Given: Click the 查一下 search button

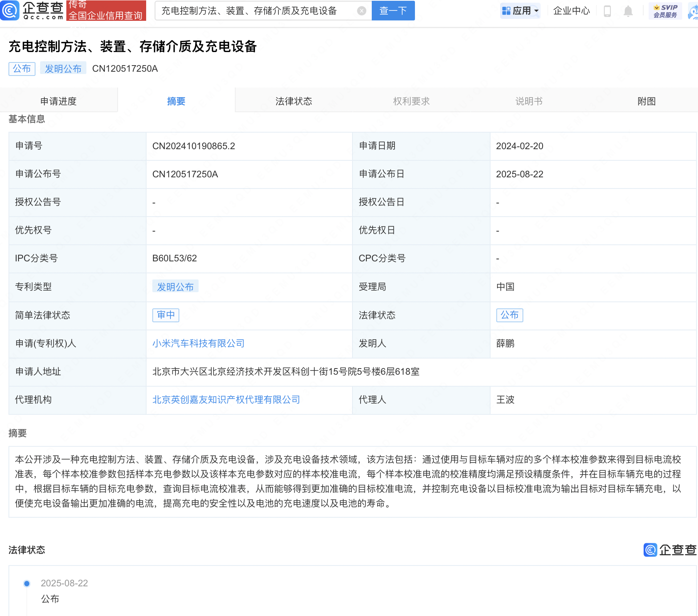Looking at the screenshot, I should click(393, 10).
